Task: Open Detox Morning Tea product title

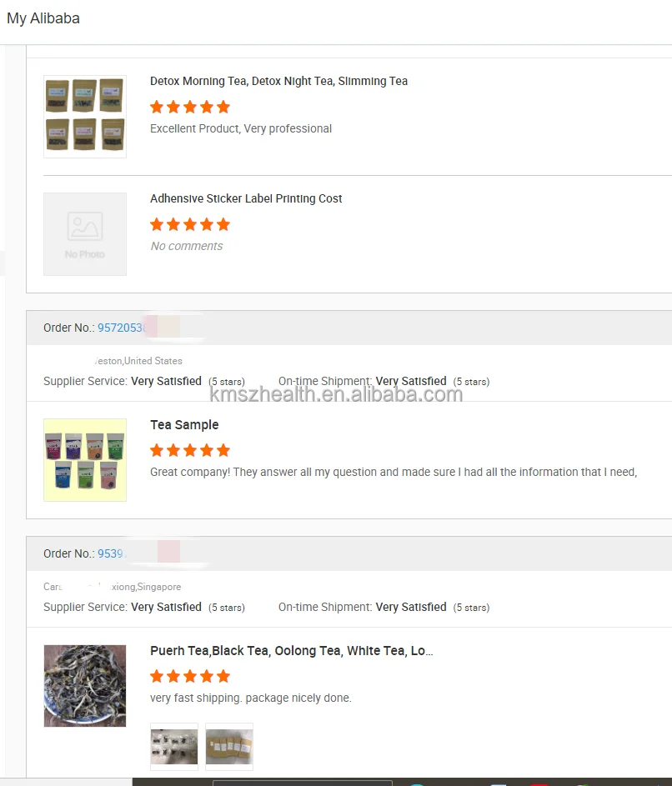Action: point(278,81)
